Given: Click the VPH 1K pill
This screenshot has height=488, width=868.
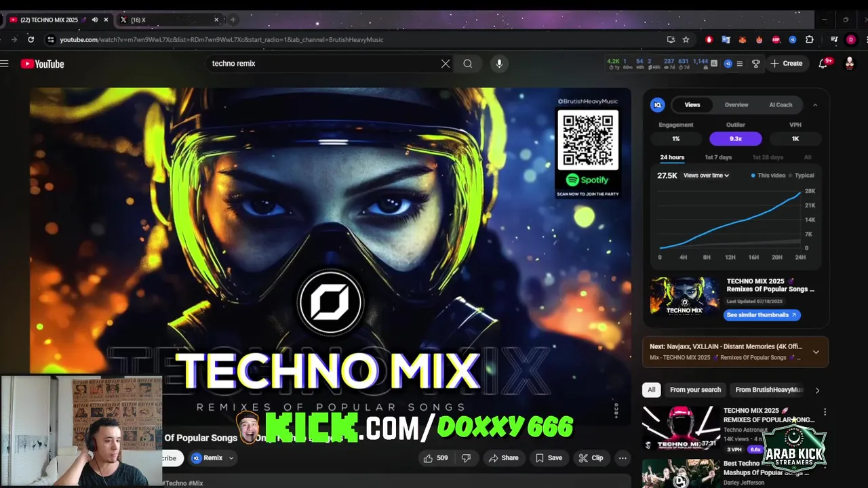Looking at the screenshot, I should pos(795,138).
